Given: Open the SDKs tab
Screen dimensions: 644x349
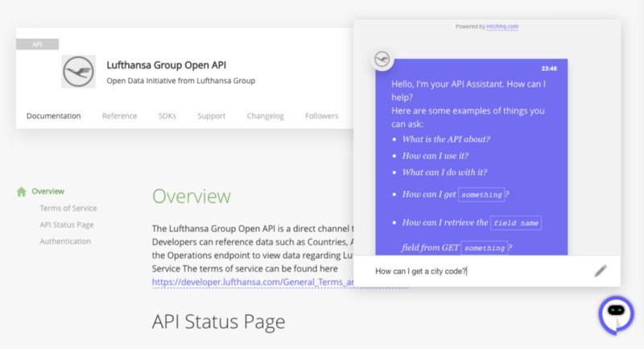Looking at the screenshot, I should pos(167,116).
